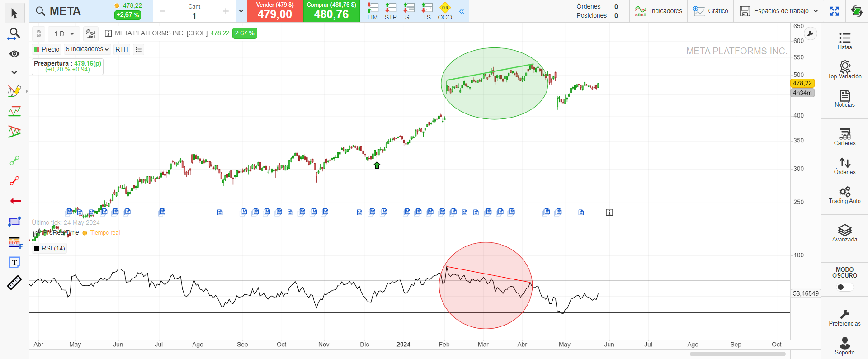The image size is (868, 359).
Task: Open Noticias news panel
Action: click(844, 99)
